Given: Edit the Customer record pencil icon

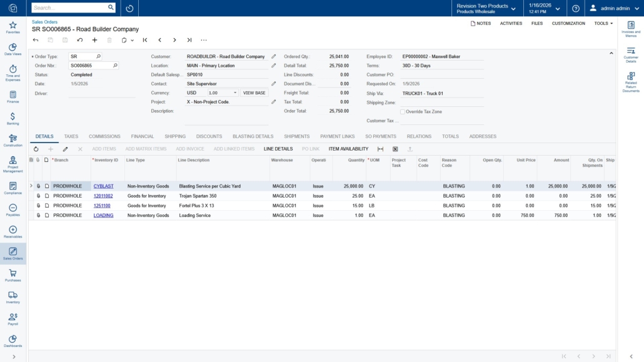Looking at the screenshot, I should point(273,56).
